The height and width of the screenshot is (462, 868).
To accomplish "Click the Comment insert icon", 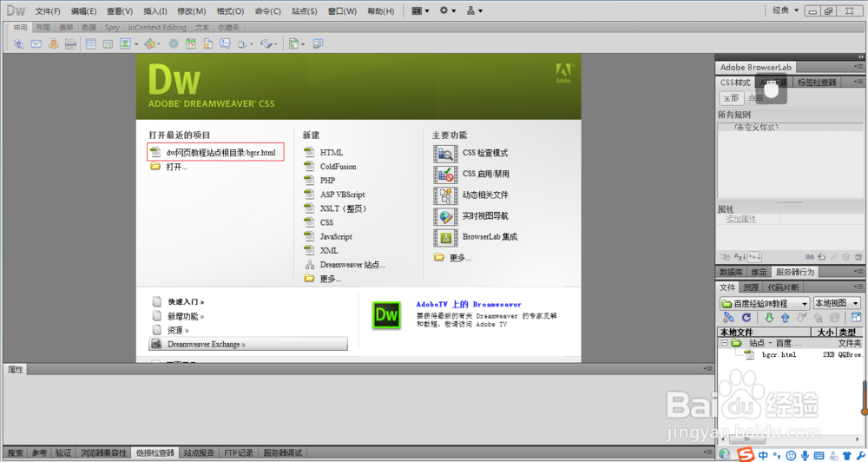I will [225, 43].
